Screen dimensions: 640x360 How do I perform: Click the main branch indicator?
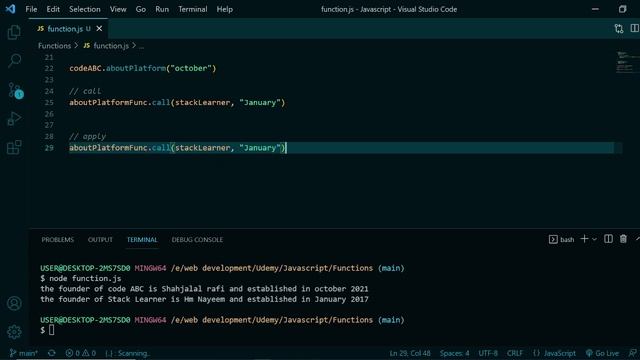24,353
